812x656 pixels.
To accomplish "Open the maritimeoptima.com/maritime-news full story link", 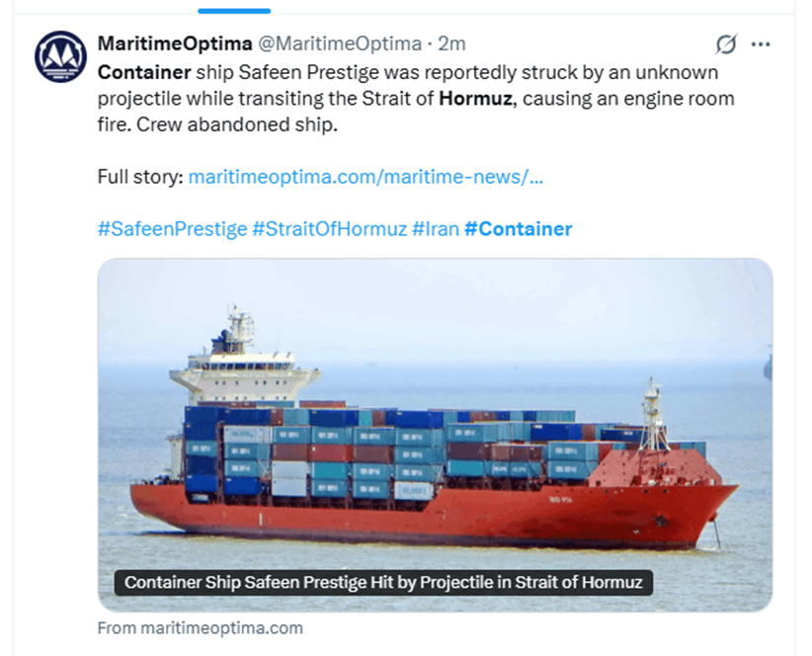I will pyautogui.click(x=365, y=178).
